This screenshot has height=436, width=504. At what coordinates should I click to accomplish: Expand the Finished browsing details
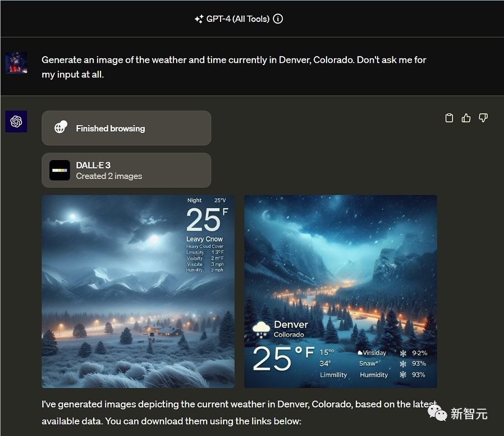coord(126,128)
